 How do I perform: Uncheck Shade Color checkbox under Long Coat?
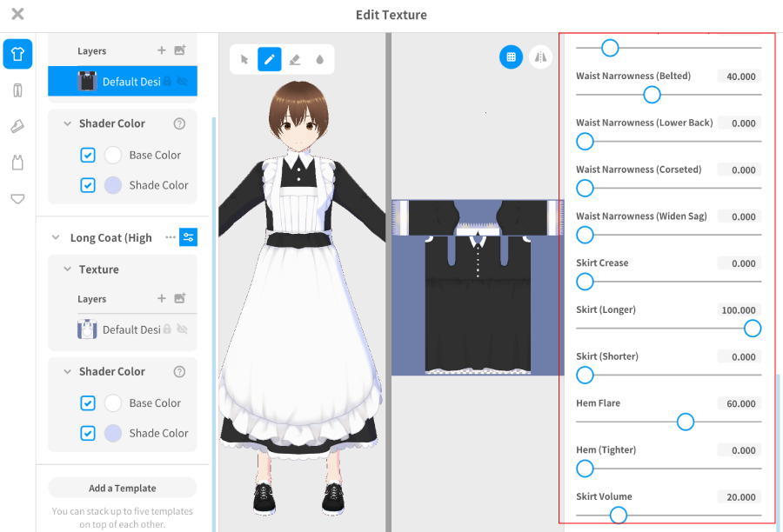(88, 433)
